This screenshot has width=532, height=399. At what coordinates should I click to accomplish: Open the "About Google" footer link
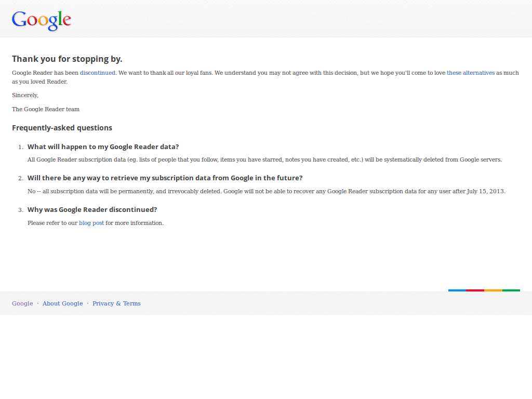62,303
